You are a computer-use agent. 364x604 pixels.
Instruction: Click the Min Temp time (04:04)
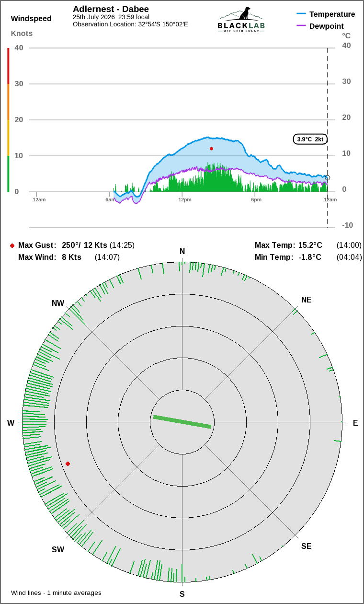pyautogui.click(x=349, y=257)
